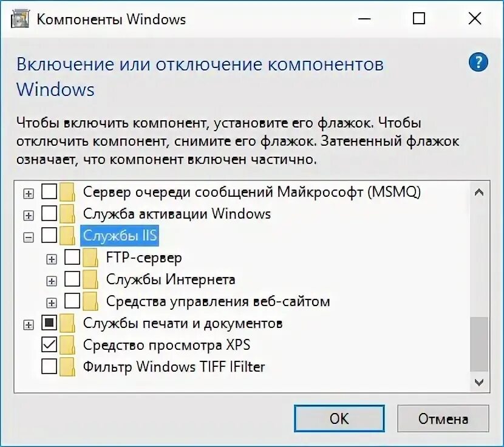Click the Отмена button
Image resolution: width=504 pixels, height=447 pixels.
443,418
